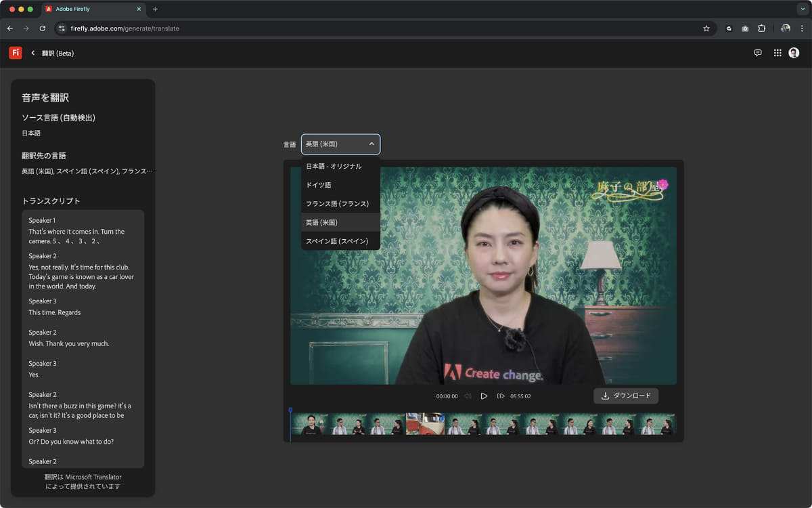This screenshot has height=508, width=812.
Task: Click transcript line "Isn't there a buzz in this game?"
Action: click(x=80, y=410)
